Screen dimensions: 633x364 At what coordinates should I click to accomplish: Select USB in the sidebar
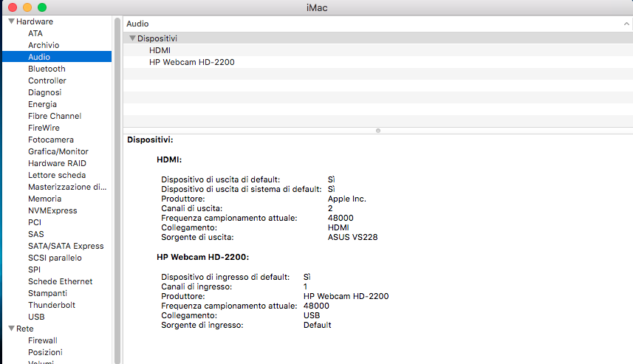tap(36, 317)
